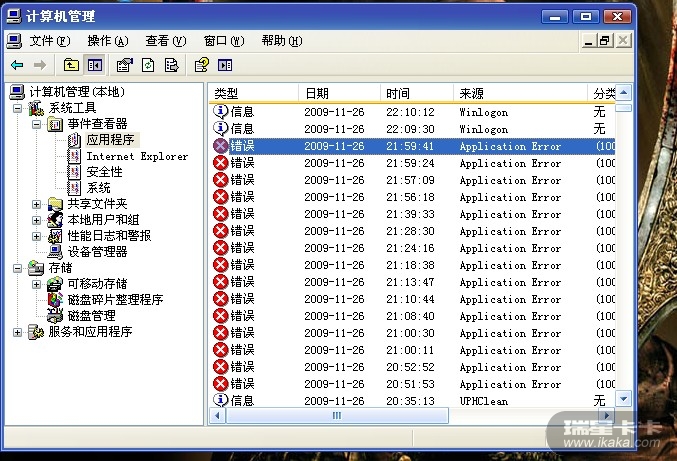Select 本地用户和组 in the tree
The image size is (677, 461).
click(103, 220)
